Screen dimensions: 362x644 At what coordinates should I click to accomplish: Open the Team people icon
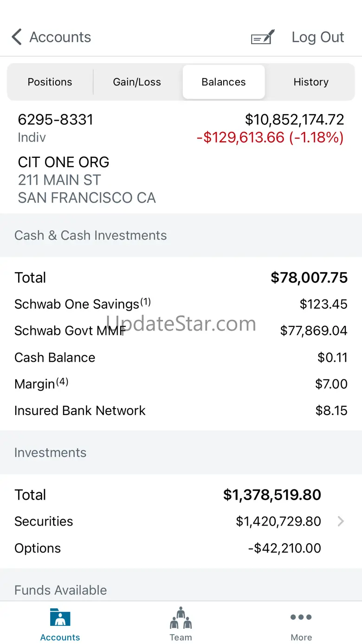[181, 618]
